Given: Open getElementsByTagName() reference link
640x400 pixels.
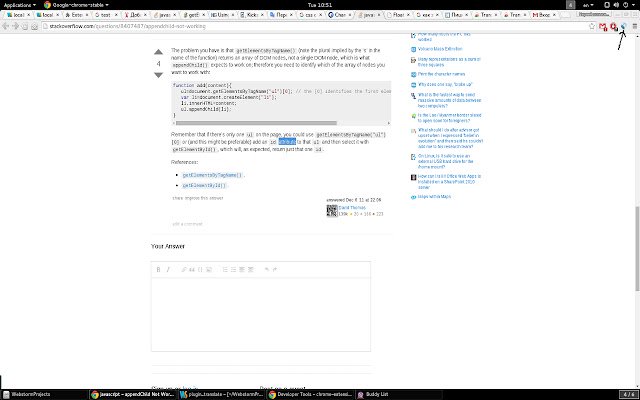Looking at the screenshot, I should (212, 175).
